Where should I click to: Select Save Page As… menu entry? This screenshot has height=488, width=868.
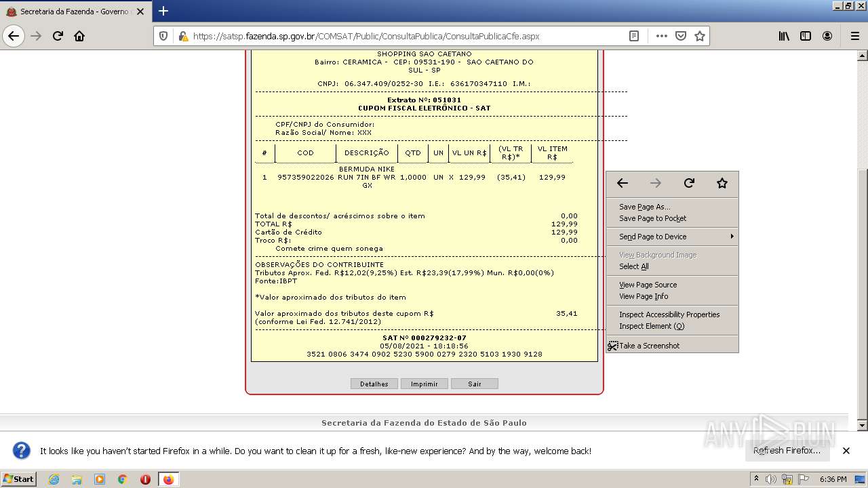click(672, 207)
